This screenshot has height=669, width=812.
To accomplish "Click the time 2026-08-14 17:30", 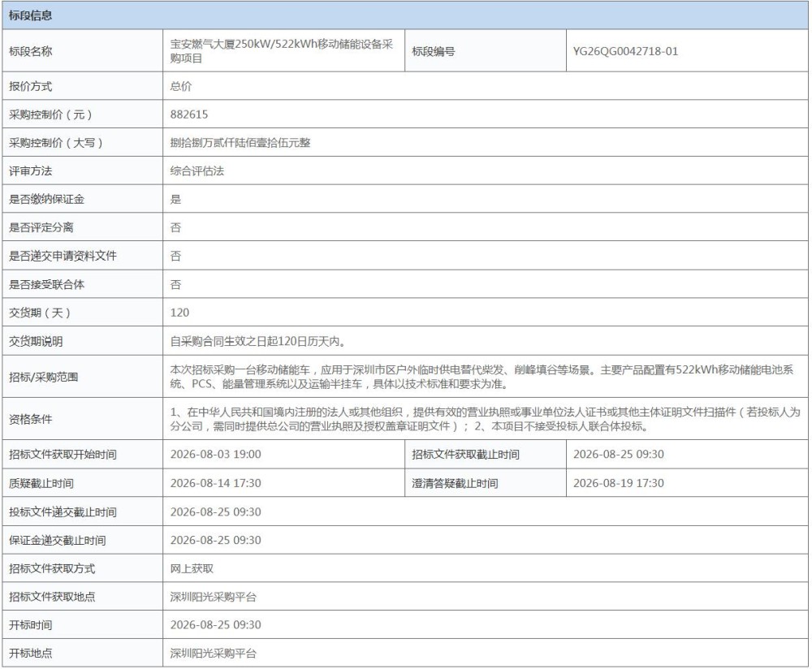I will click(215, 483).
